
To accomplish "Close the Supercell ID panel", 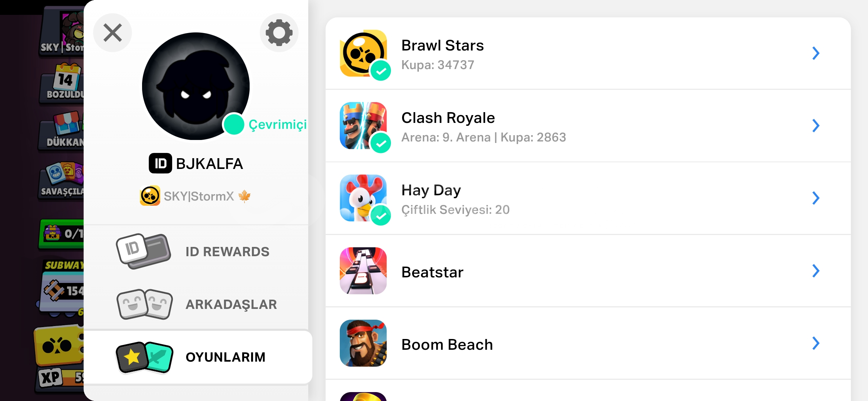I will [x=112, y=33].
